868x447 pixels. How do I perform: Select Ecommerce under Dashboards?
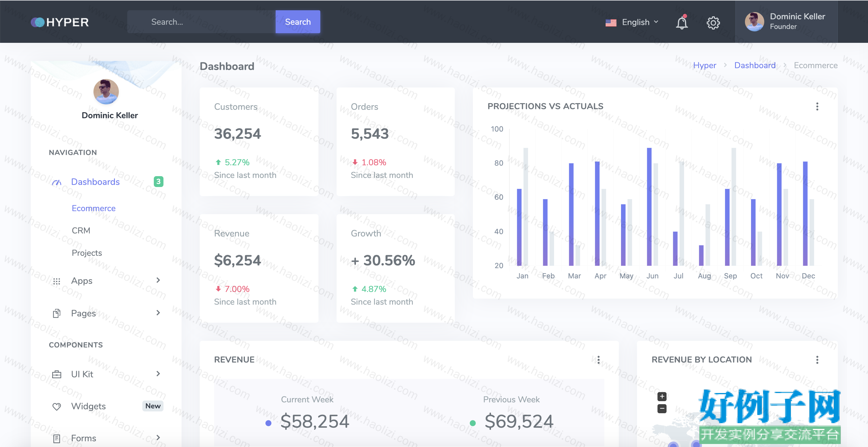[93, 208]
